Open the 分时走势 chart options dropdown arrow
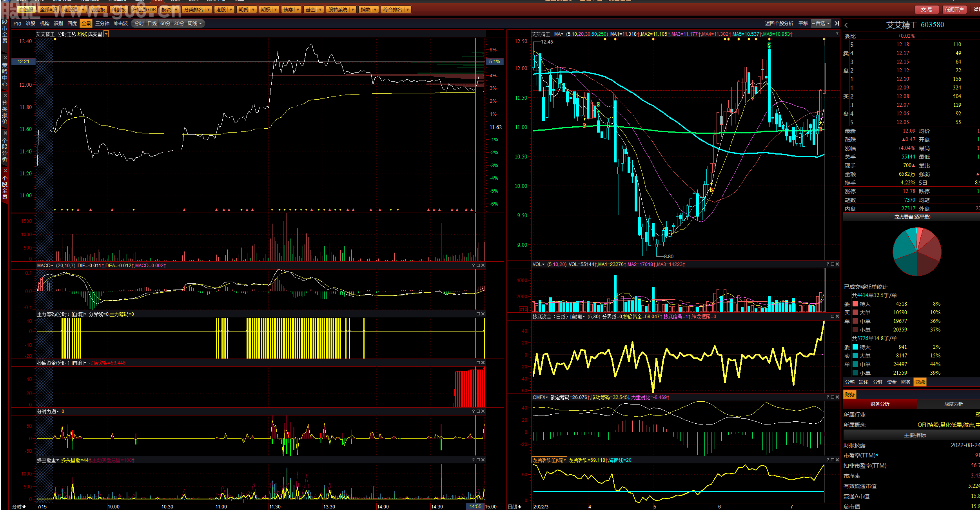Image resolution: width=980 pixels, height=510 pixels. point(106,35)
